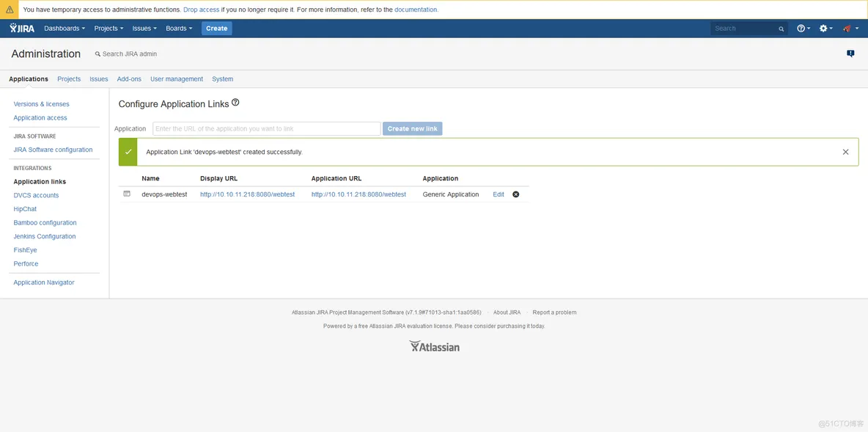The height and width of the screenshot is (432, 868).
Task: Delete the devops-webtest application link
Action: coord(515,194)
